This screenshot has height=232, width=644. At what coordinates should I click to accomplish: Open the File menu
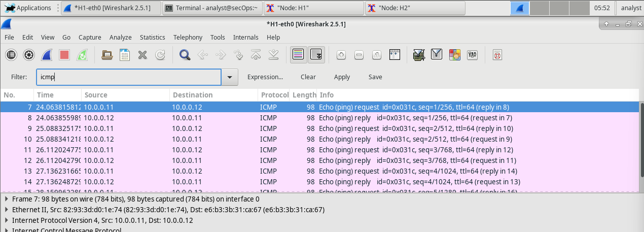tap(9, 37)
